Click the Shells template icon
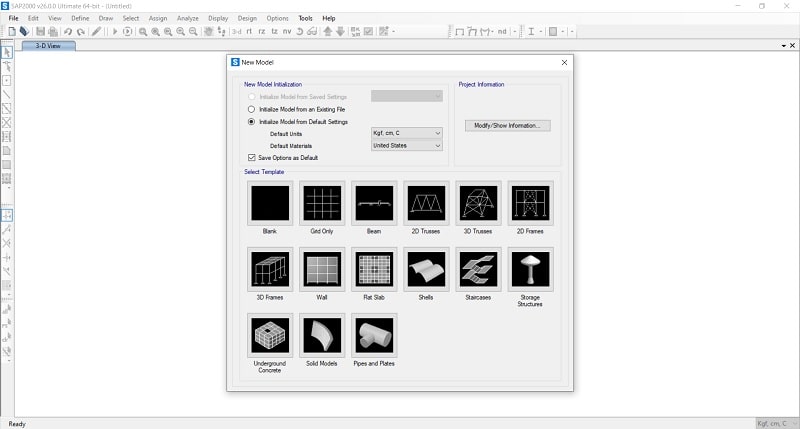Viewport: 800px width, 429px height. click(426, 269)
